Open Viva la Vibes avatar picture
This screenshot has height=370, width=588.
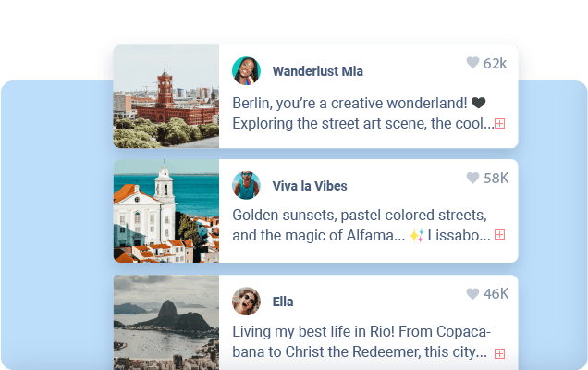coord(246,185)
